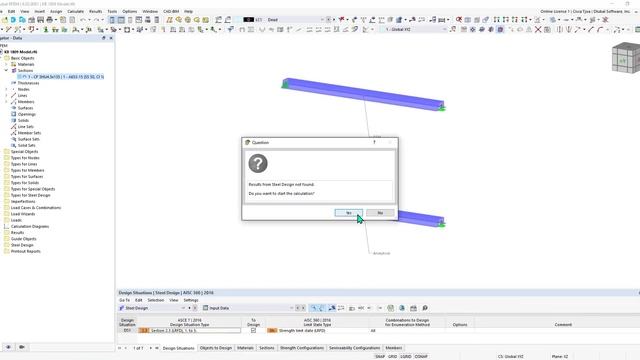The height and width of the screenshot is (360, 640).
Task: Expand the Lines tree node
Action: coord(6,96)
